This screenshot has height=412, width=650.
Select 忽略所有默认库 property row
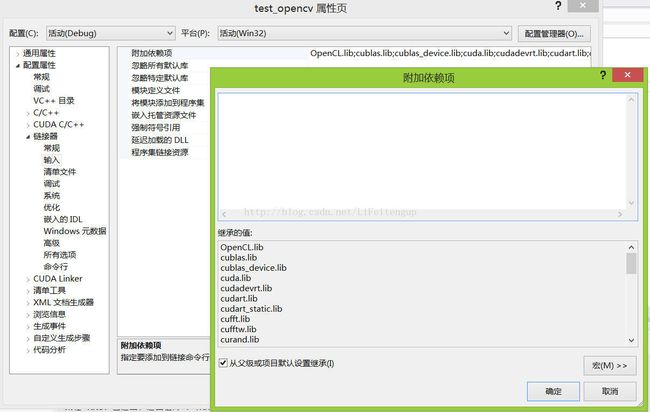159,65
